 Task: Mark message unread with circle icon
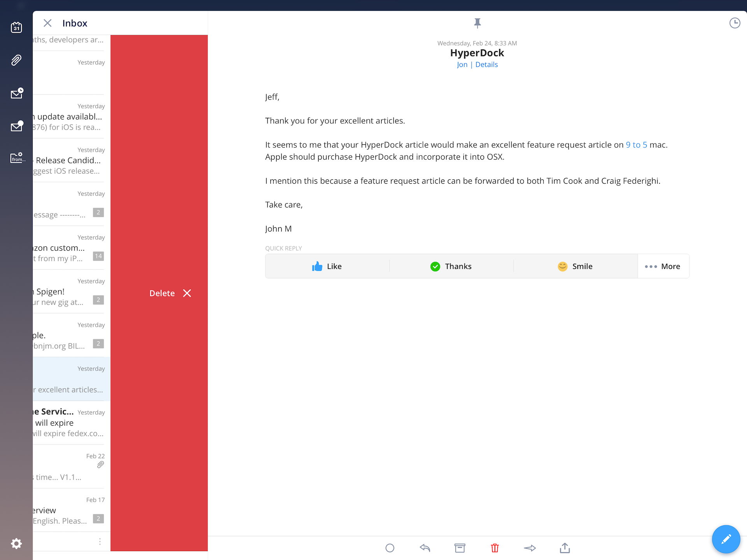[390, 548]
